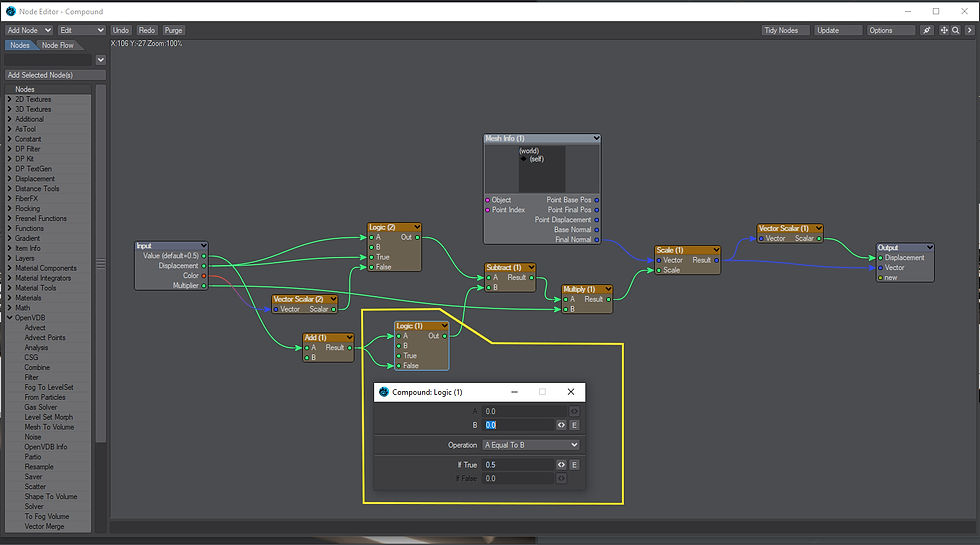Viewport: 980px width, 545px height.
Task: Click the If True envelope E button
Action: pos(574,465)
